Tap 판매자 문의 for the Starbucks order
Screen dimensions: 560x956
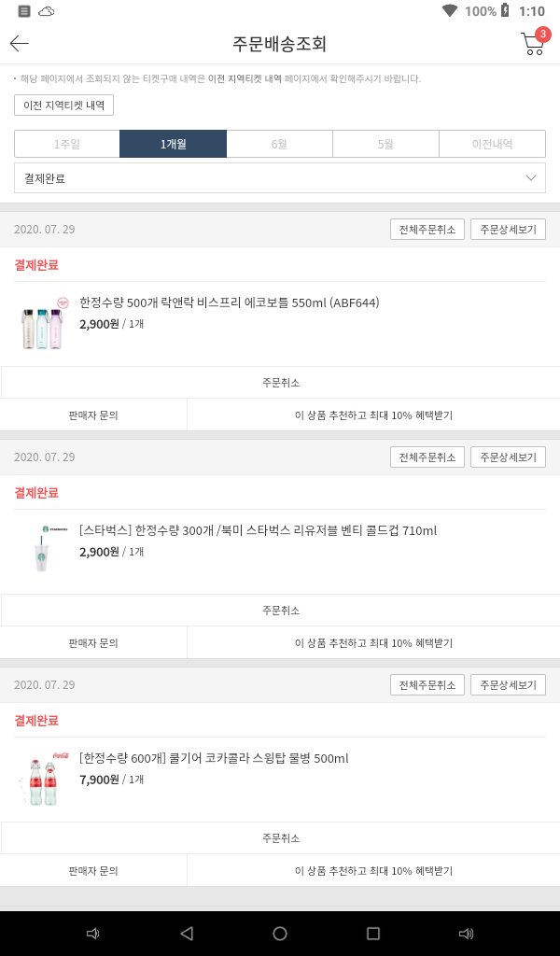pyautogui.click(x=93, y=643)
